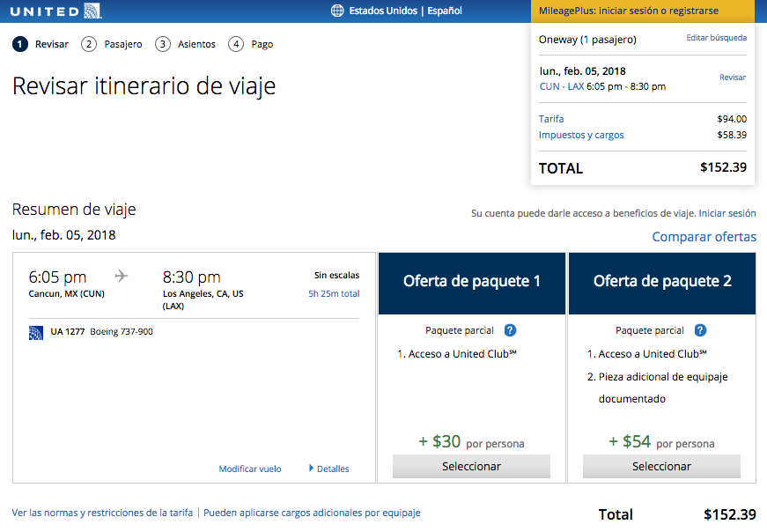This screenshot has width=767, height=532.
Task: Open Ver las normas y restricciones de la tarifa
Action: (x=102, y=513)
